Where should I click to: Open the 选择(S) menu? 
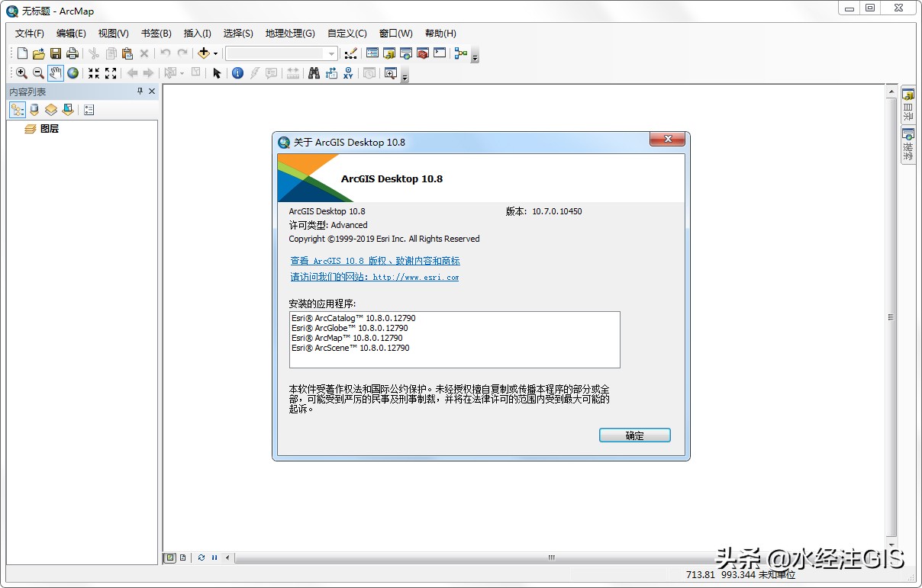coord(237,33)
